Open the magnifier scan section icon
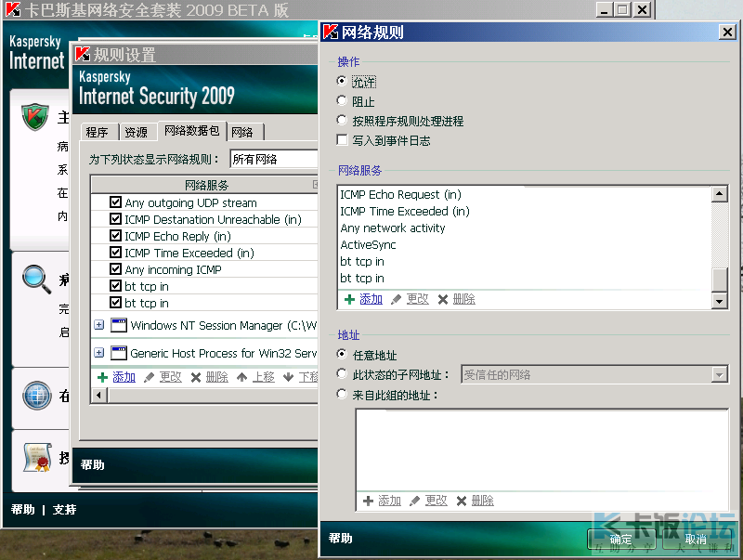 [37, 279]
